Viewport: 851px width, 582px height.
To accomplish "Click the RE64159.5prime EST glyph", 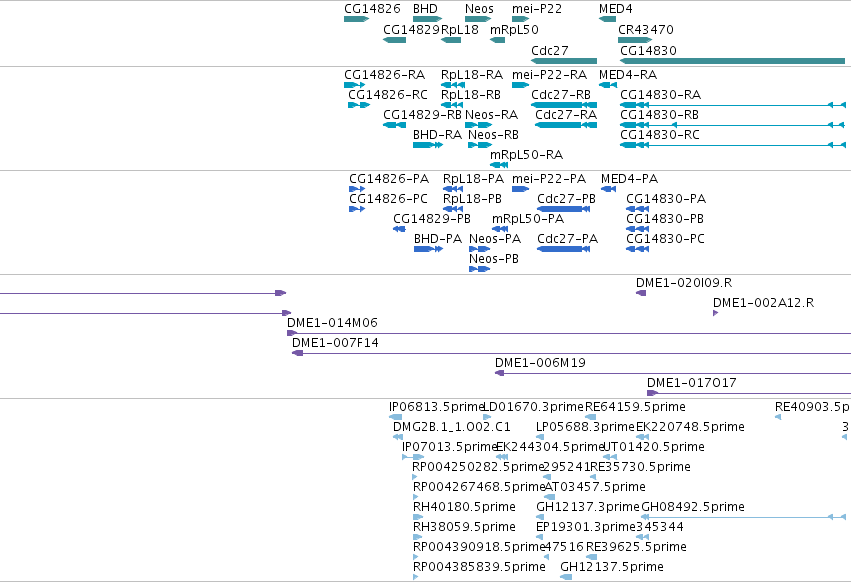I will (591, 417).
